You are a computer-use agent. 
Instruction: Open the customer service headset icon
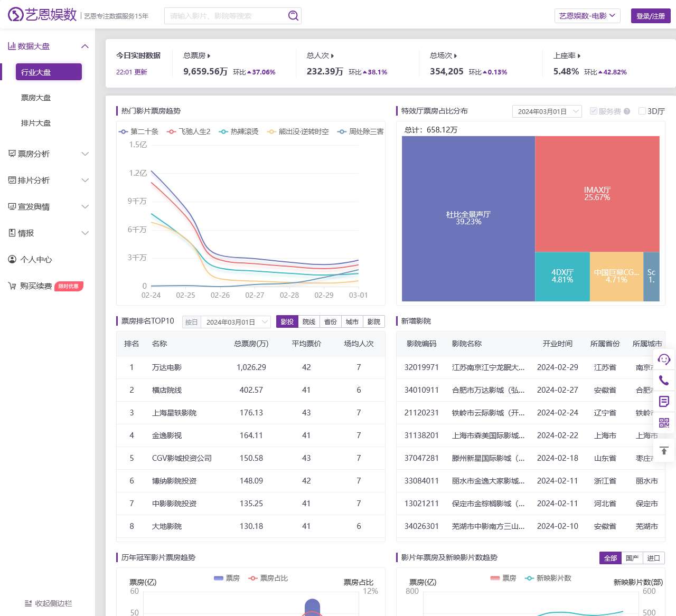coord(664,359)
